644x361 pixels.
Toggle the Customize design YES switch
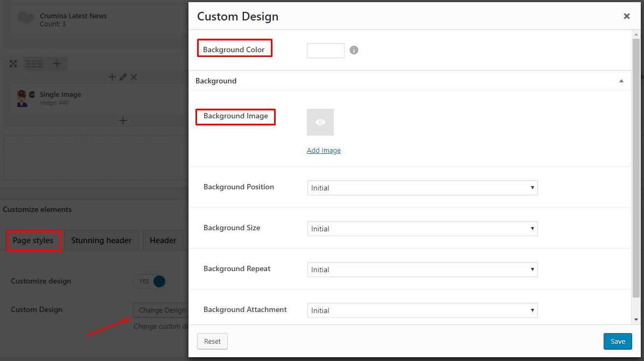[x=150, y=281]
